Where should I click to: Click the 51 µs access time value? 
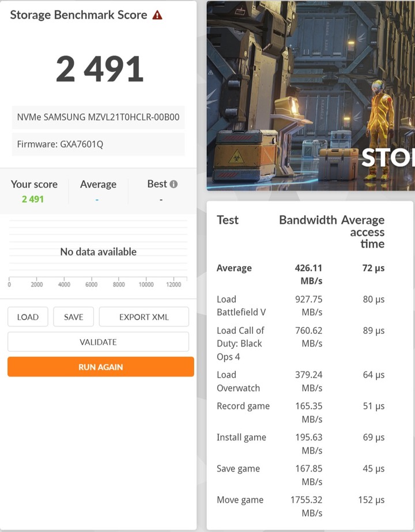tap(373, 406)
